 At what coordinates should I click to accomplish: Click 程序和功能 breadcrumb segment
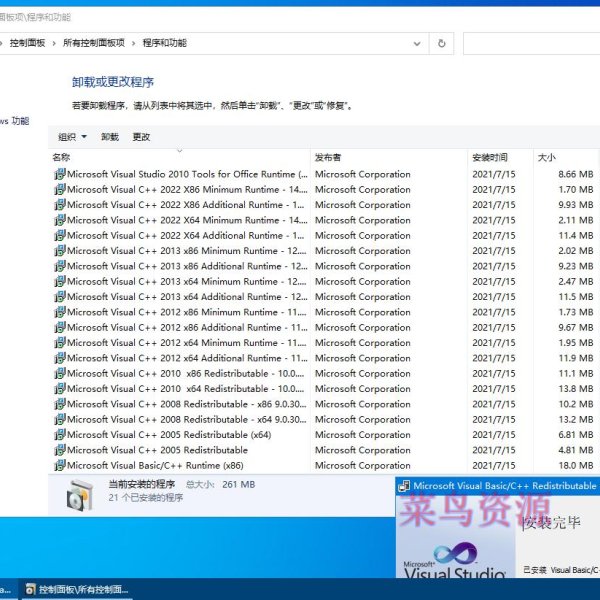click(x=165, y=43)
